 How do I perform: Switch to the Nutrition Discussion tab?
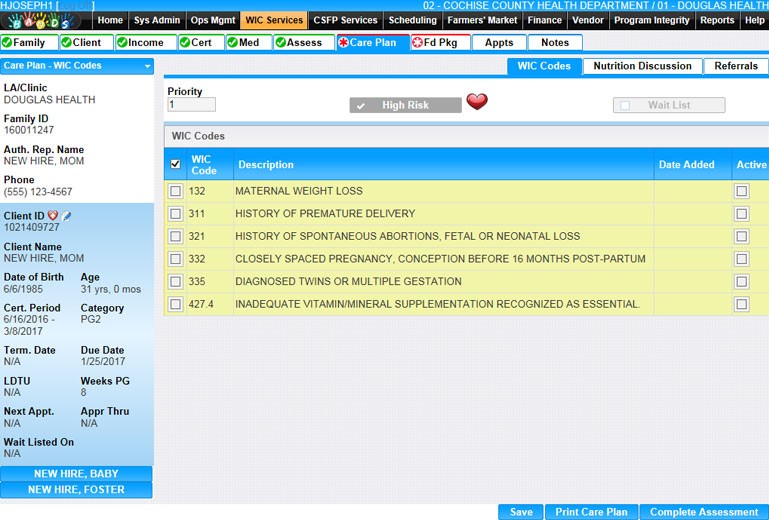[x=642, y=66]
